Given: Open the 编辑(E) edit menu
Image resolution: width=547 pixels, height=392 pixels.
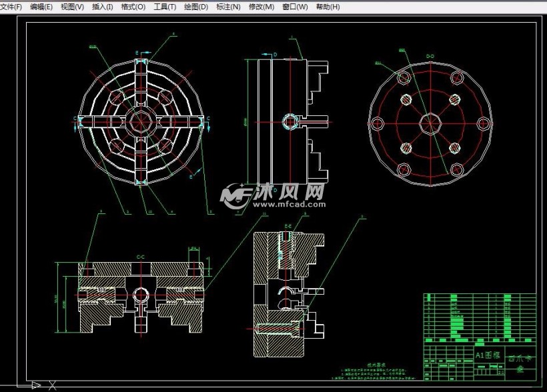Looking at the screenshot, I should tap(41, 7).
